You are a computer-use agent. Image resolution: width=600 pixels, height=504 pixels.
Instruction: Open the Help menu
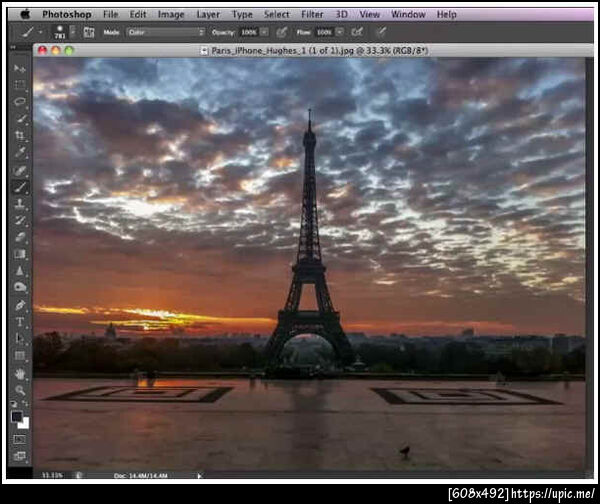(x=447, y=15)
